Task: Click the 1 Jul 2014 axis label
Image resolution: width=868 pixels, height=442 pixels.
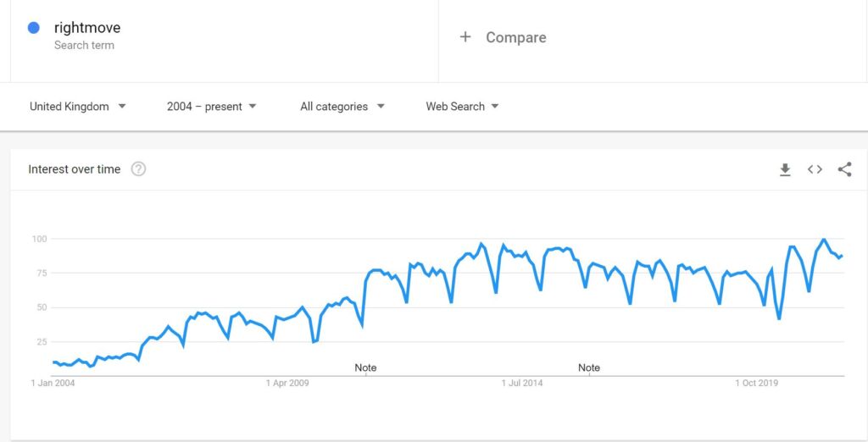Action: click(x=521, y=383)
